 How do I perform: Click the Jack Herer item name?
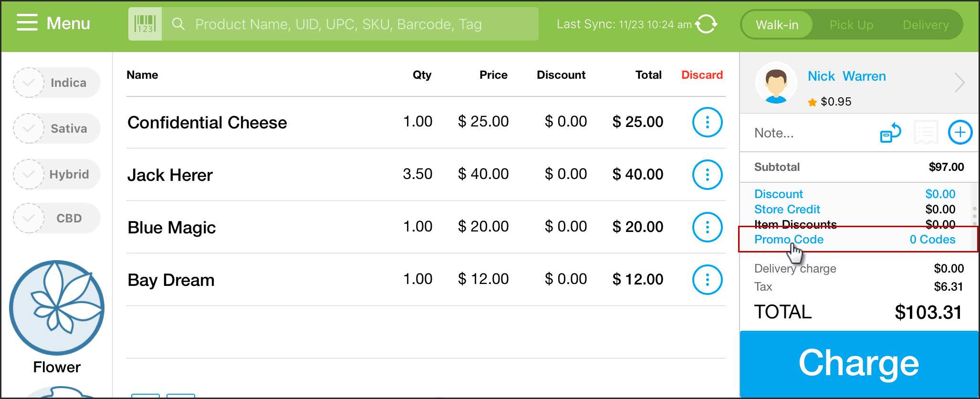tap(170, 175)
